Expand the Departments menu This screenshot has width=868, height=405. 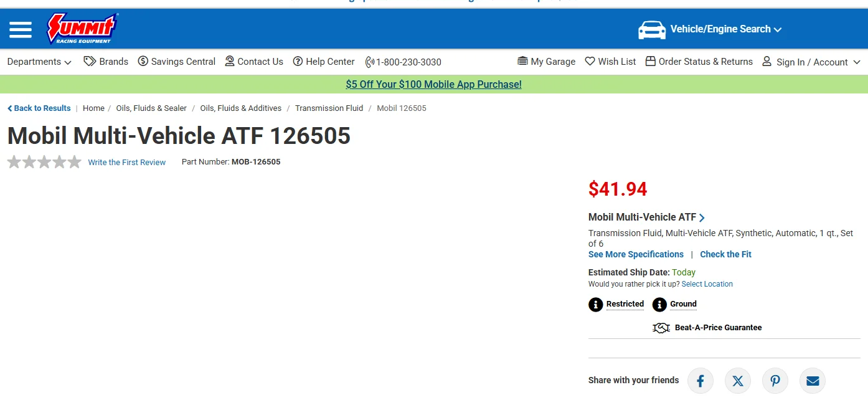click(x=39, y=62)
